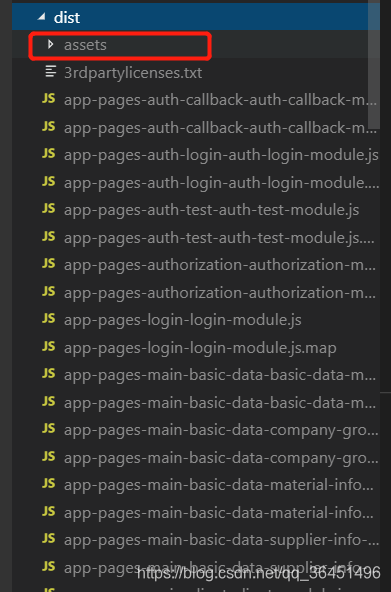
Task: Select the assets folder label
Action: pos(85,45)
